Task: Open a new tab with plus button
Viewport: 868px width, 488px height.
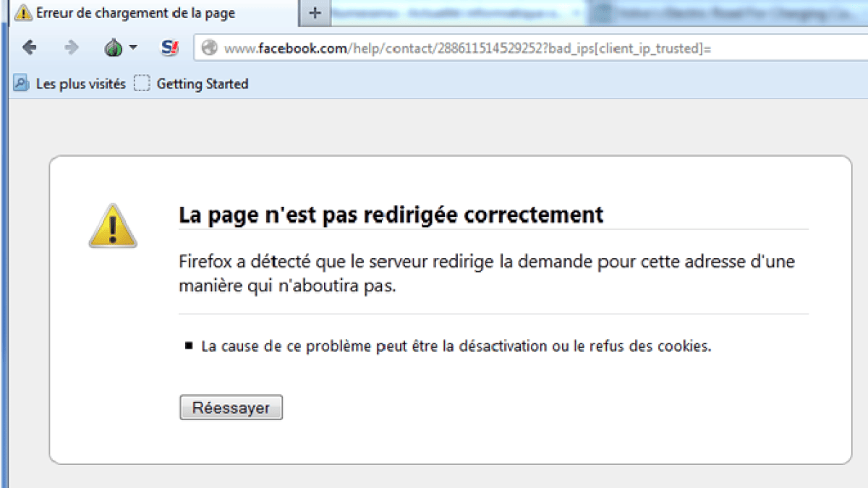Action: [315, 13]
